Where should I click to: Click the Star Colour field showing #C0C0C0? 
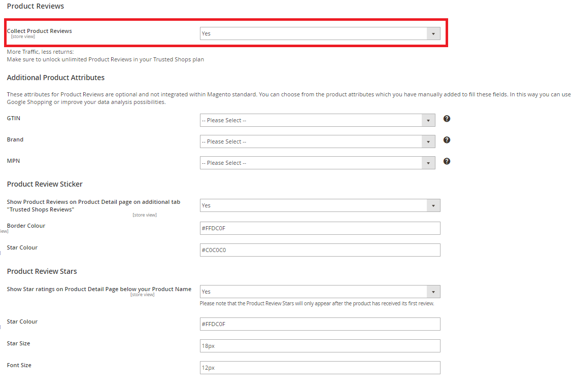(x=320, y=250)
